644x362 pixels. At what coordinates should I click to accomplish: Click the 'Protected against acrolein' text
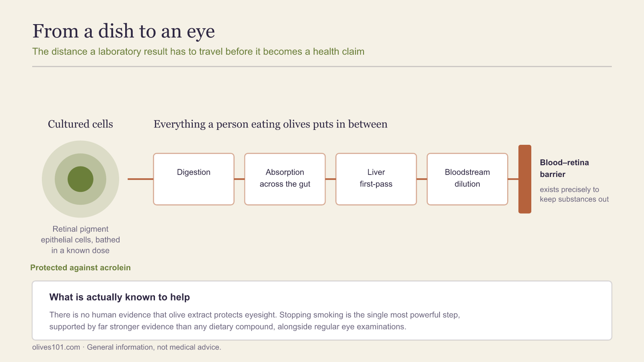point(80,267)
